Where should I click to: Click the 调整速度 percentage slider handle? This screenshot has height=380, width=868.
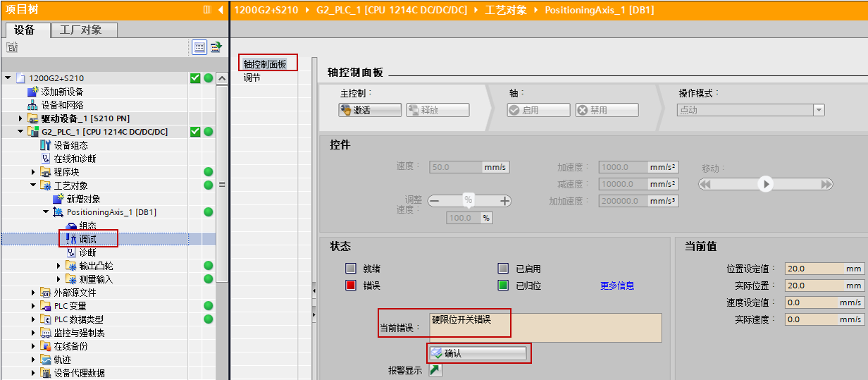[468, 200]
